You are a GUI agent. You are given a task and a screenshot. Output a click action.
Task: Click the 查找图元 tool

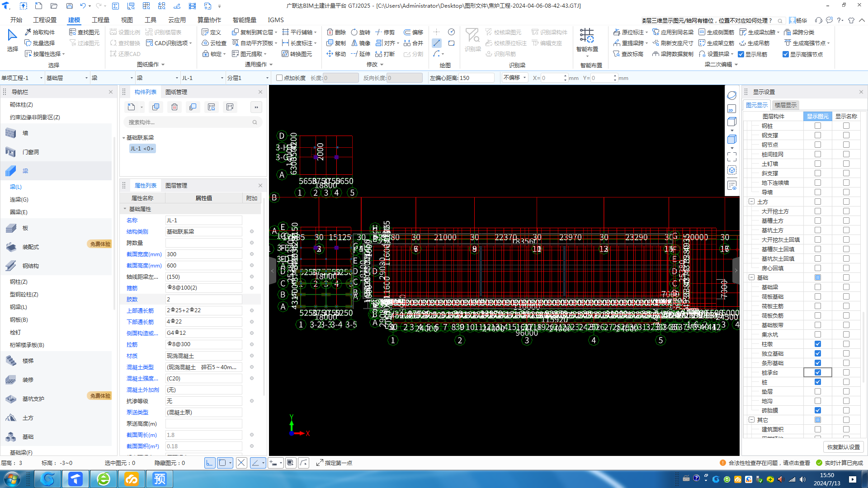[x=85, y=32]
